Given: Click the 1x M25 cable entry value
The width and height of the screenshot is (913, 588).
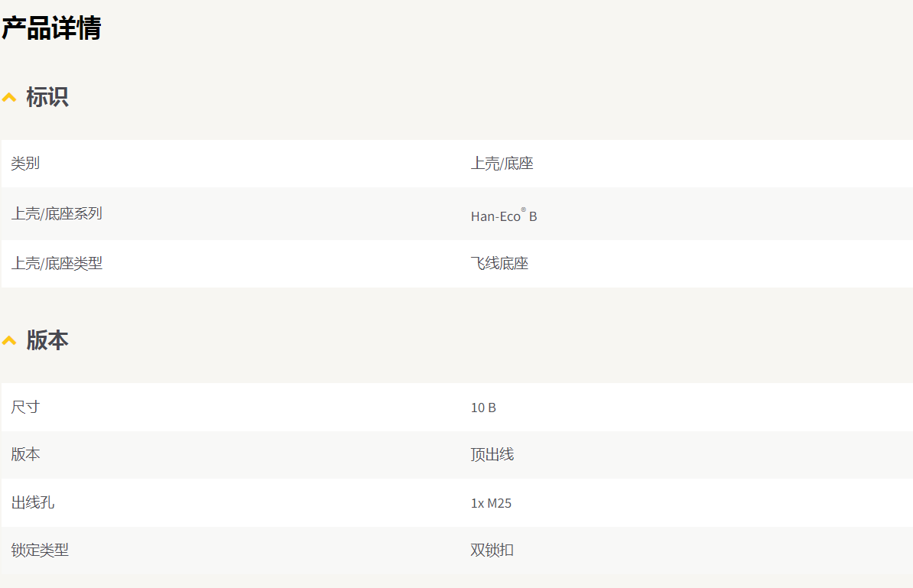Looking at the screenshot, I should pyautogui.click(x=491, y=503).
